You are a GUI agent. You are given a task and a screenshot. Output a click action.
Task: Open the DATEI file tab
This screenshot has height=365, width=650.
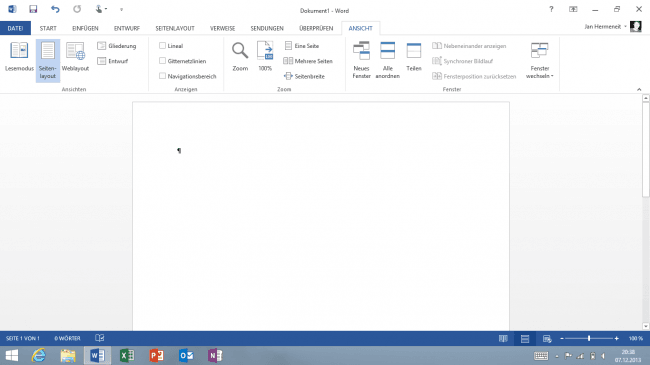click(x=15, y=28)
